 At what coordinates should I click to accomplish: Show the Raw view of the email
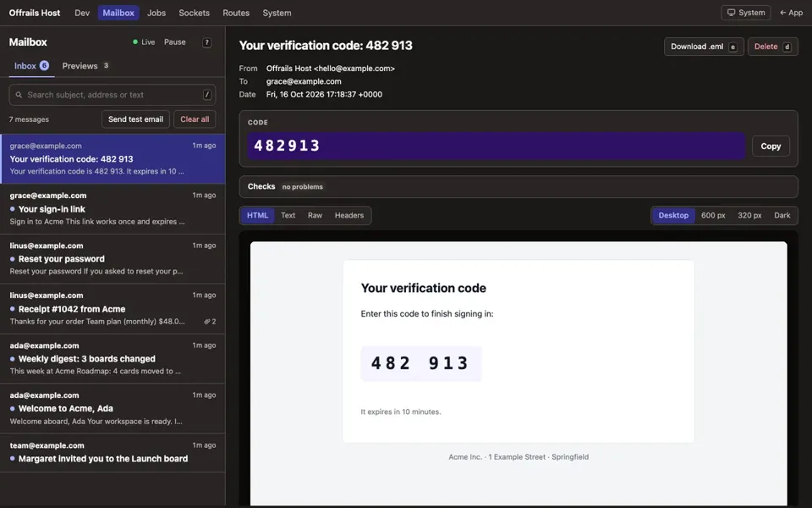click(315, 215)
